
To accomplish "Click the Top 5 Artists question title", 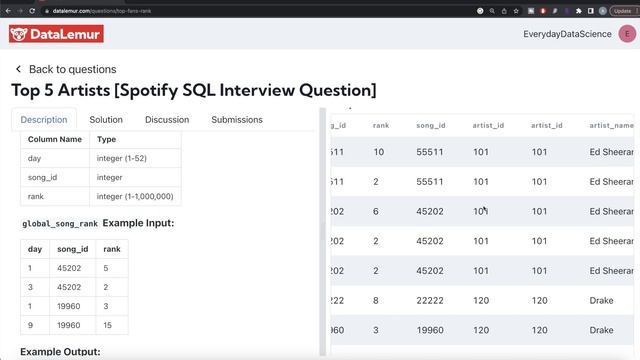I will pos(193,90).
